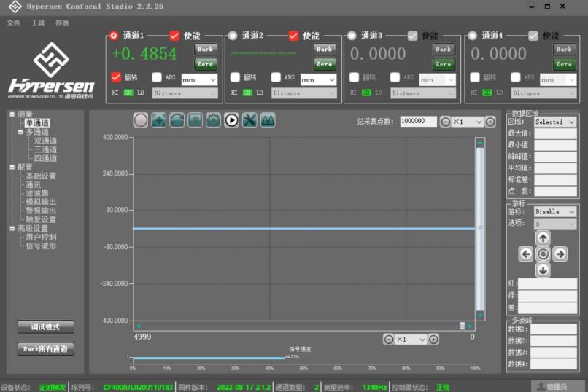Image resolution: width=588 pixels, height=392 pixels.
Task: Click the round record button in the toolbar
Action: [x=141, y=120]
